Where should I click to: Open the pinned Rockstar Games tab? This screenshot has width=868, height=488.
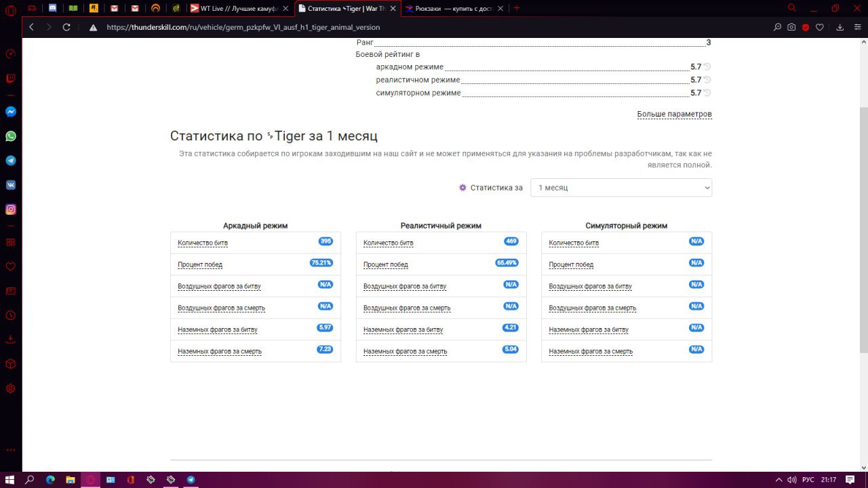tap(94, 8)
